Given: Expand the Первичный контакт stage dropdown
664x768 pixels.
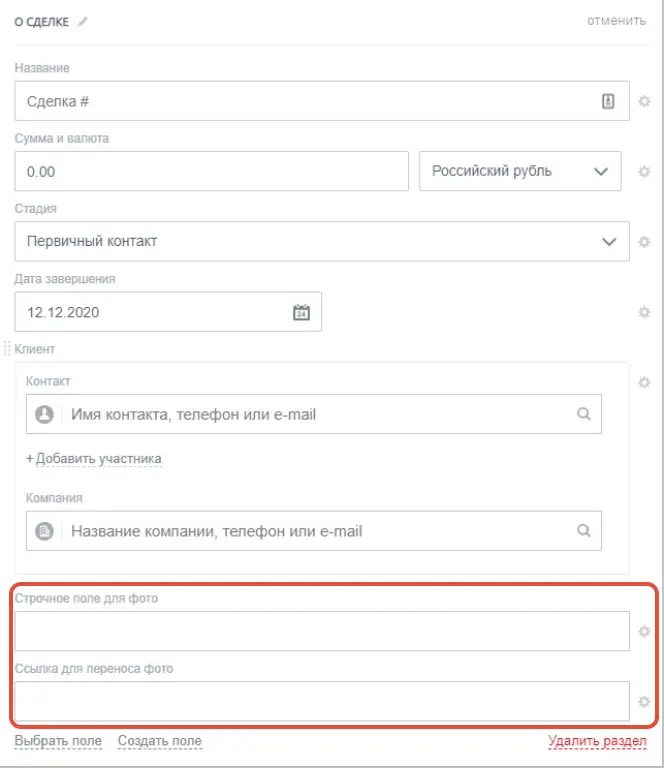Looking at the screenshot, I should click(322, 241).
